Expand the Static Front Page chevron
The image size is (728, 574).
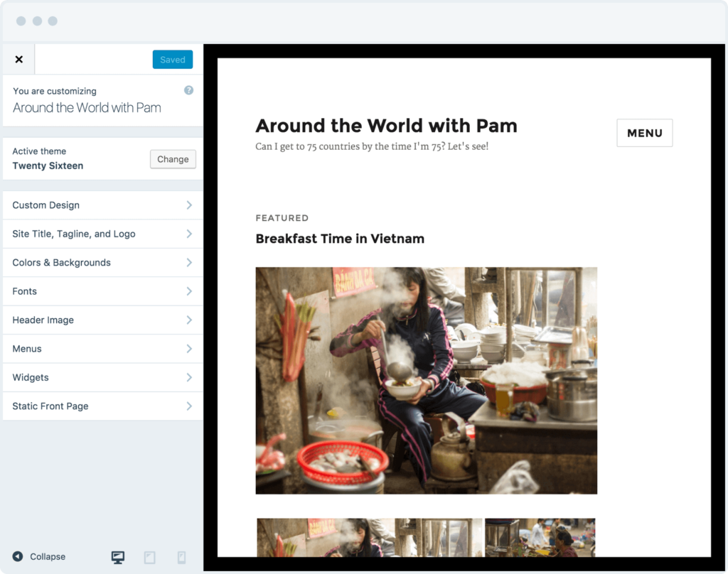tap(189, 406)
